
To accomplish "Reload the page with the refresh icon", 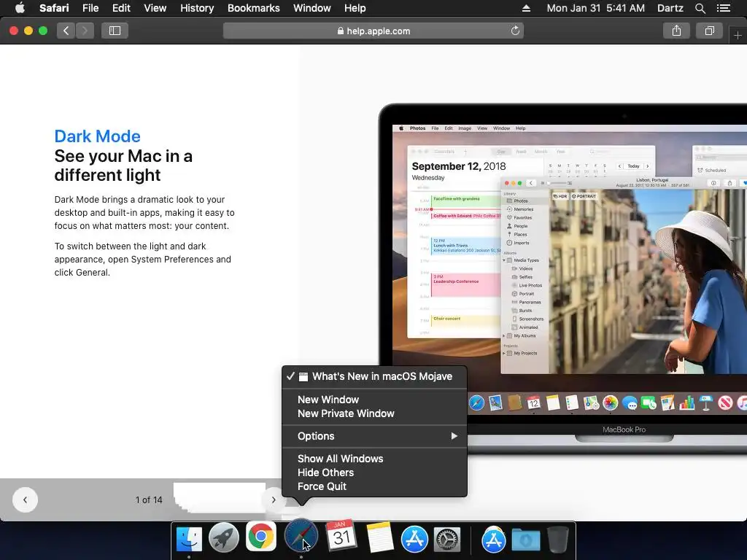I will [515, 31].
